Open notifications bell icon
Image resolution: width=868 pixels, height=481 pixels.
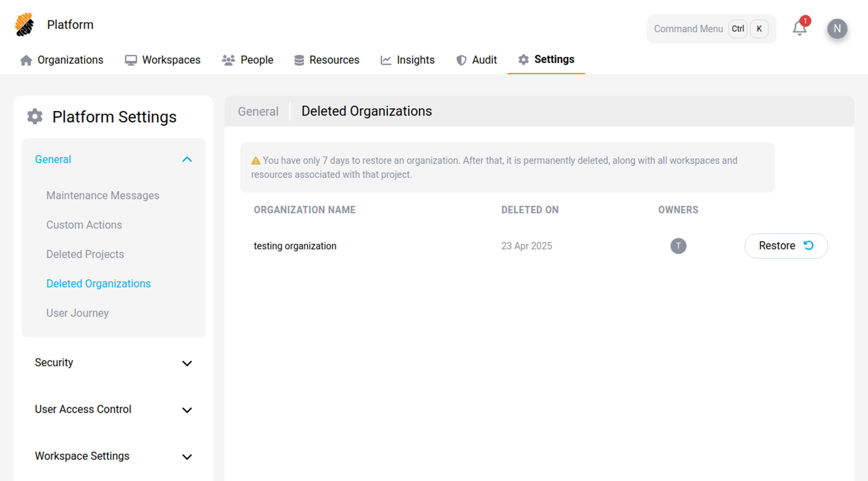click(799, 28)
